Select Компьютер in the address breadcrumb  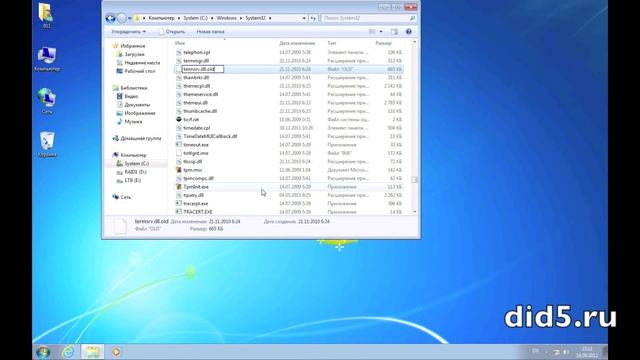pyautogui.click(x=161, y=18)
